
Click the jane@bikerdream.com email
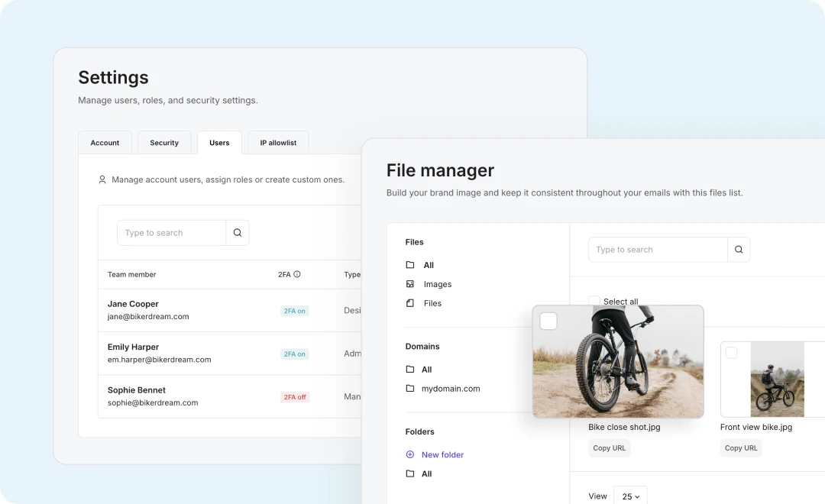click(x=148, y=316)
